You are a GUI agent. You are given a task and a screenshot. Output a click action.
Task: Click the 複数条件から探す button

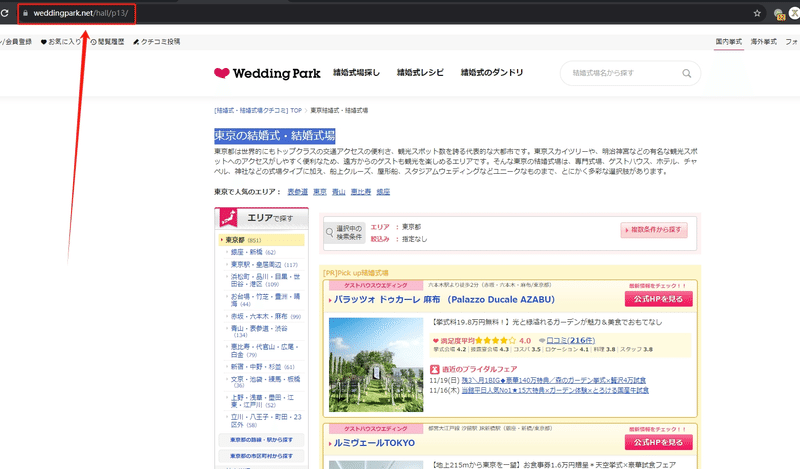(654, 230)
